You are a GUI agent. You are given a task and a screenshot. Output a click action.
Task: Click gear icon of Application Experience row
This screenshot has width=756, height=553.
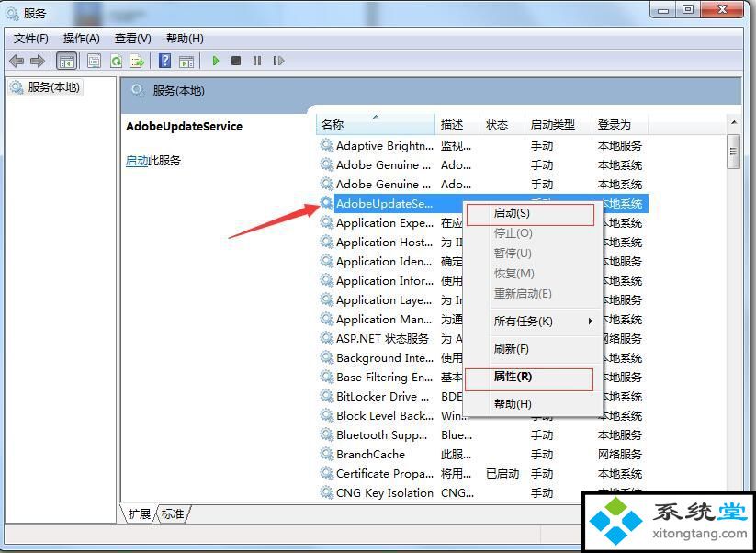tap(327, 222)
